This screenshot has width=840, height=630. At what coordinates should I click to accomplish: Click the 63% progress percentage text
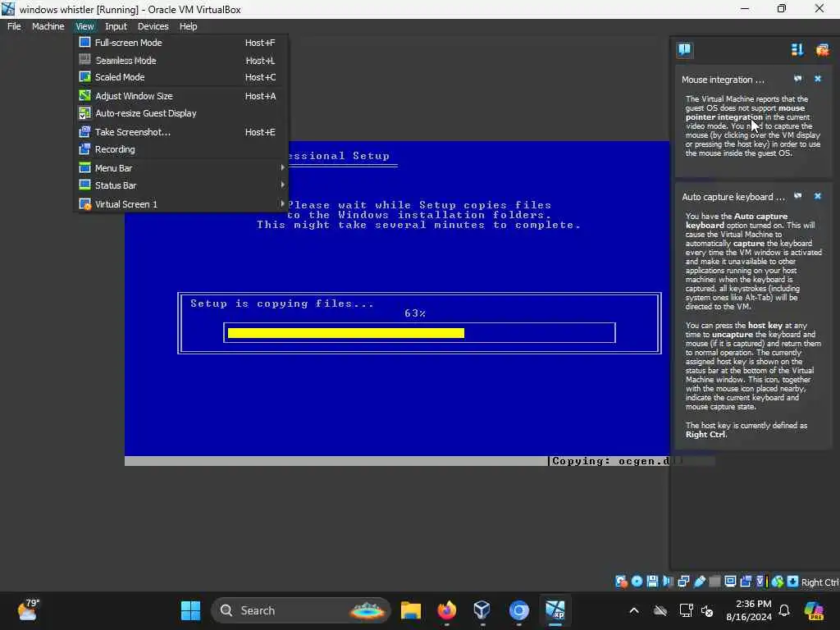tap(414, 313)
